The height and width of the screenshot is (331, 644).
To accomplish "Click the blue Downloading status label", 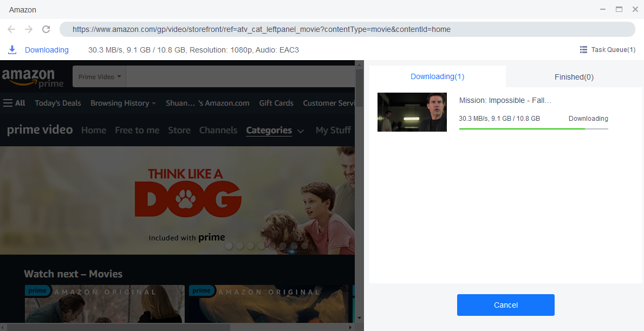I will tap(47, 50).
